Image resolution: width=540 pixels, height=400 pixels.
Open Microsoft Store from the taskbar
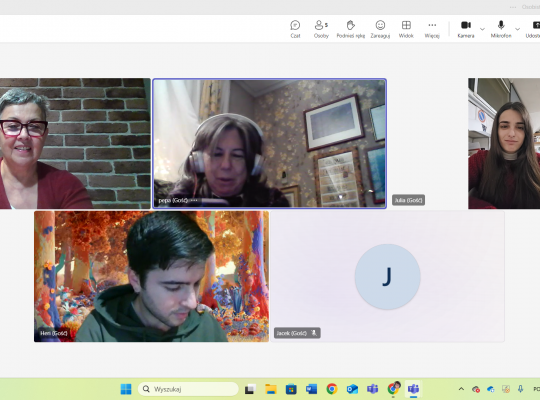tap(291, 389)
